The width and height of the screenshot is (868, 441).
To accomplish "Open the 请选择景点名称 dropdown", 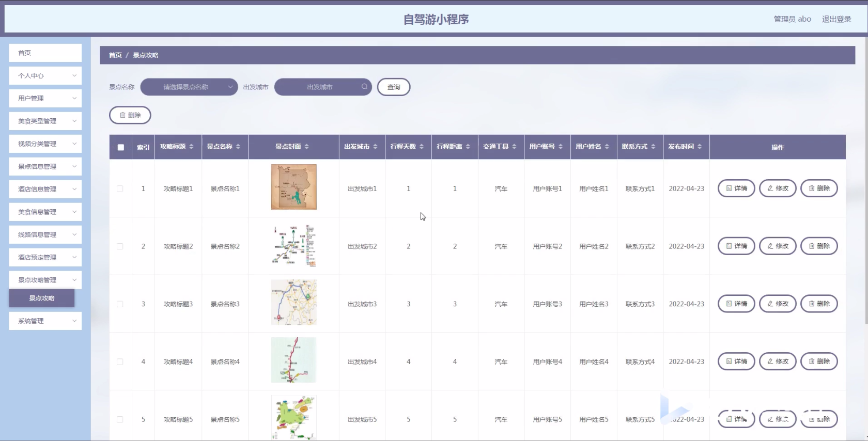I will [189, 87].
